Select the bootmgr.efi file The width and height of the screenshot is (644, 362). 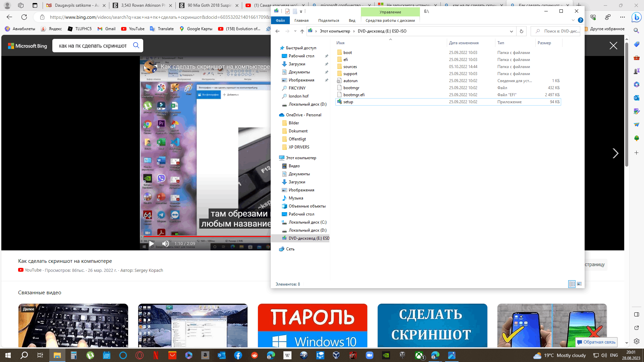[x=354, y=95]
